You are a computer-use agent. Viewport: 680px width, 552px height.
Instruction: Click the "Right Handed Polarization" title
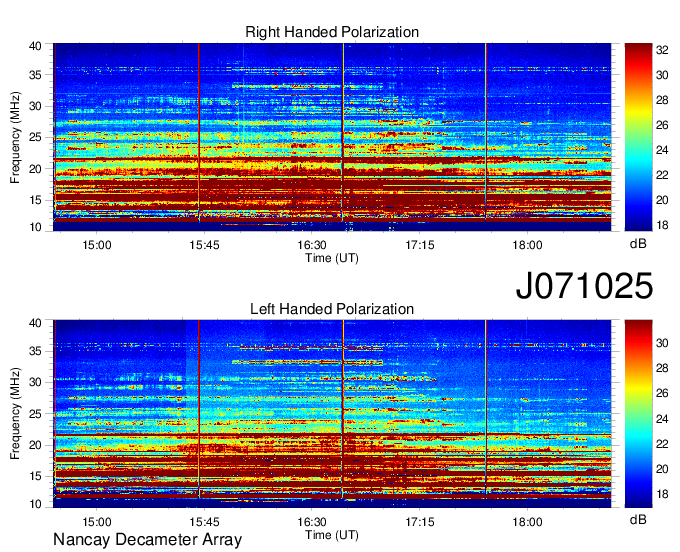pyautogui.click(x=332, y=32)
